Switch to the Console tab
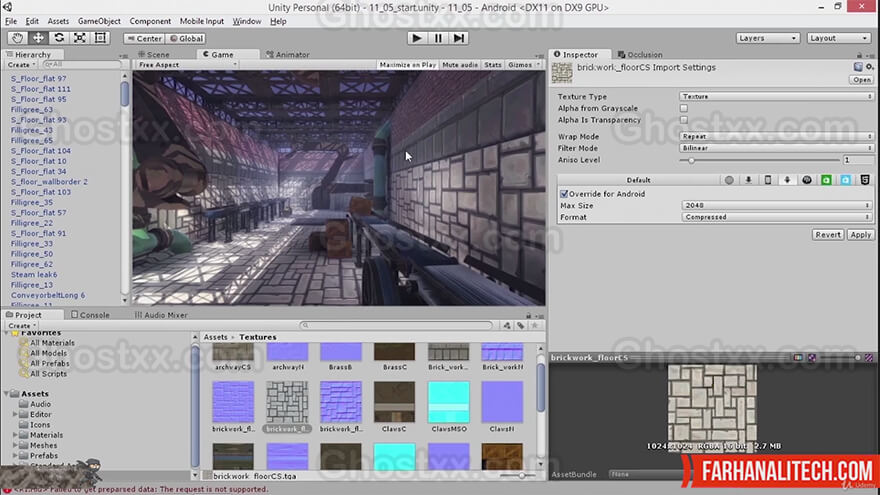The height and width of the screenshot is (495, 880). click(x=90, y=315)
